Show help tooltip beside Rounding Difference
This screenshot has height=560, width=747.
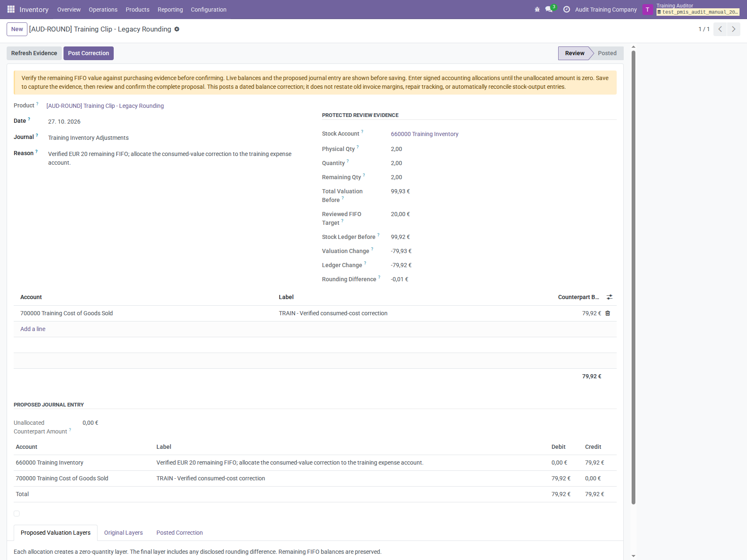(379, 277)
